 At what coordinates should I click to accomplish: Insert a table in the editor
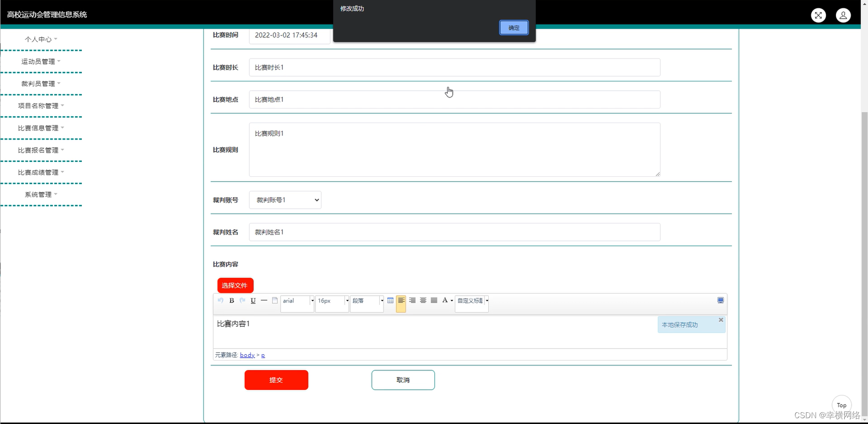point(390,300)
